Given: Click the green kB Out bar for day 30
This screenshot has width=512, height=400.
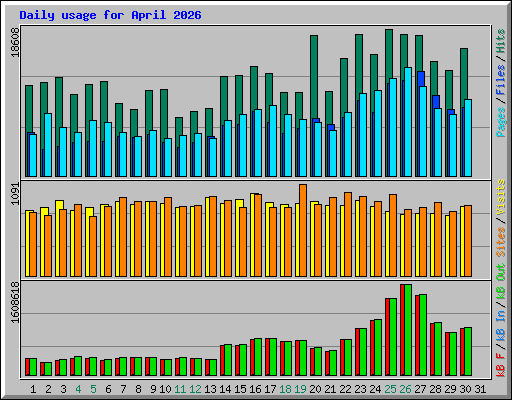Looking at the screenshot, I should (468, 352).
